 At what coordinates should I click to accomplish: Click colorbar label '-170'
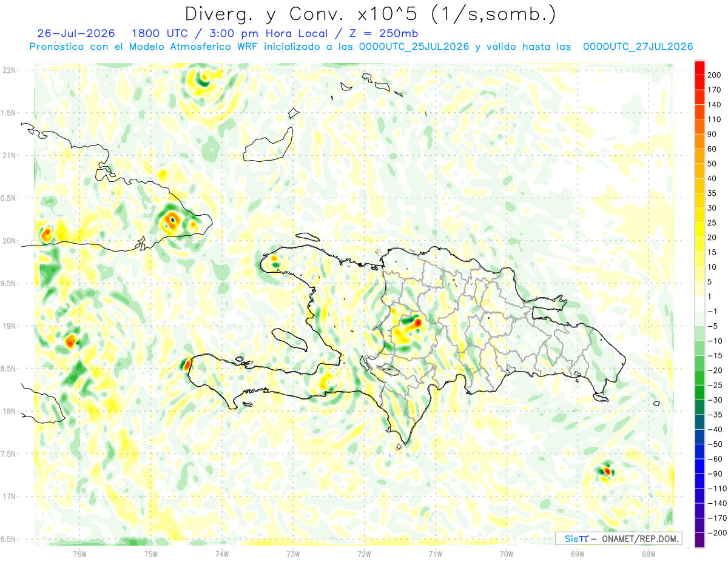pos(718,518)
